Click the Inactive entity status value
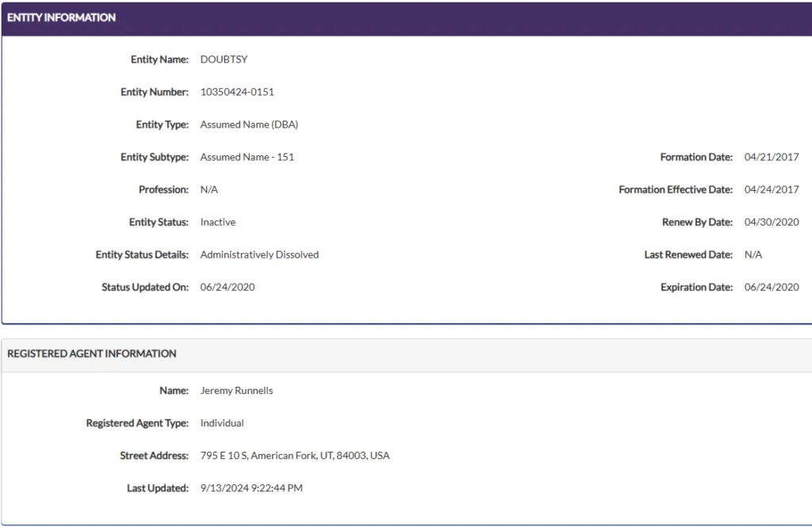Image resolution: width=812 pixels, height=527 pixels. (x=217, y=222)
